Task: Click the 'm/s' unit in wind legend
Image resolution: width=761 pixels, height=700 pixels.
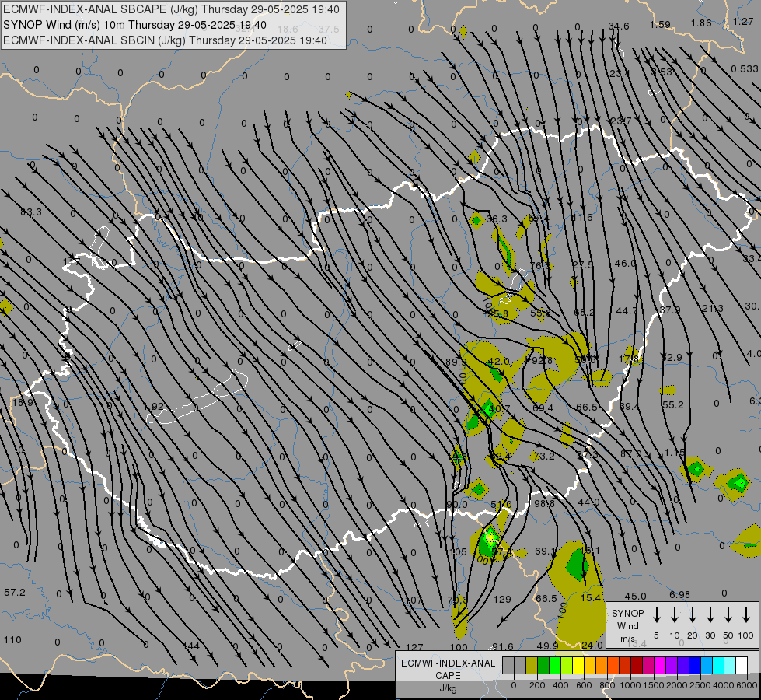Action: click(627, 639)
